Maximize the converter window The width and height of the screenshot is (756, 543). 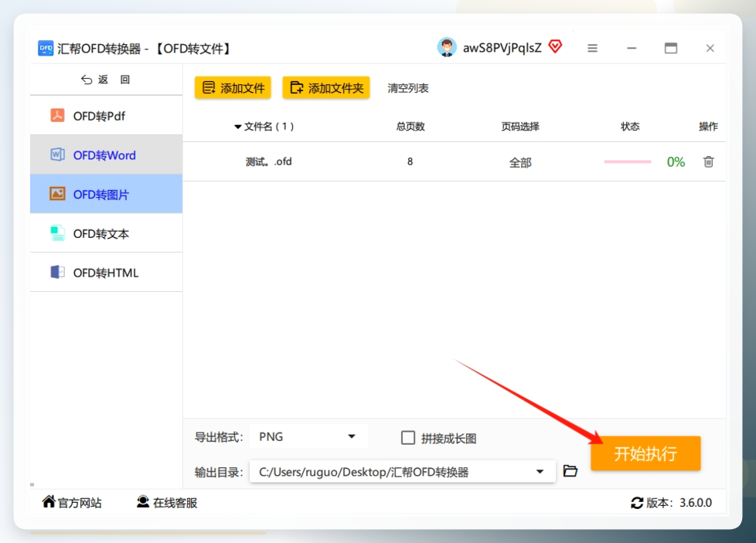coord(671,48)
